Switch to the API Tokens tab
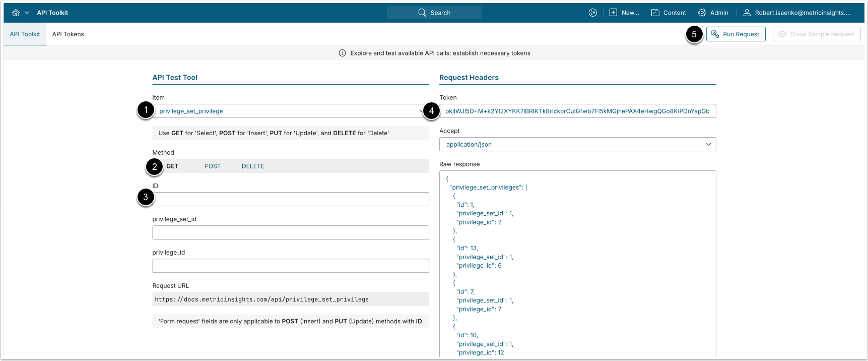This screenshot has width=868, height=361. coord(68,34)
